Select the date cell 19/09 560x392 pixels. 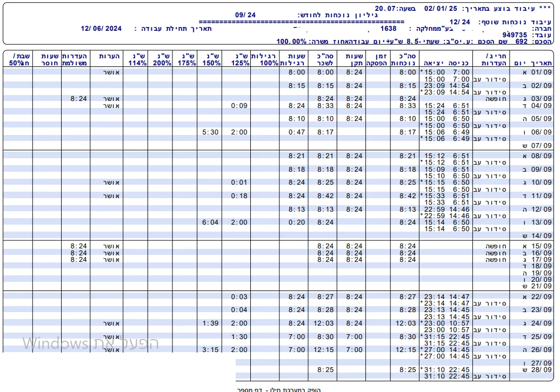pyautogui.click(x=542, y=273)
